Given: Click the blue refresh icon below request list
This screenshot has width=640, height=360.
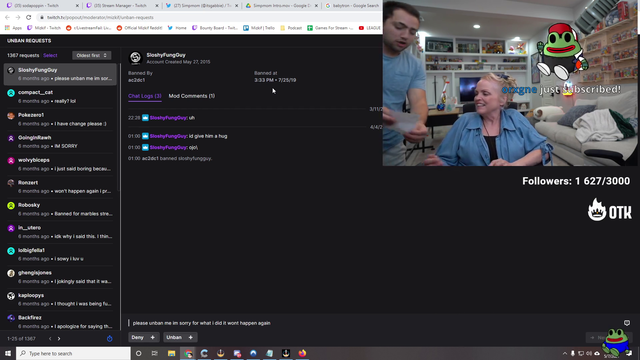Looking at the screenshot, I should (109, 338).
